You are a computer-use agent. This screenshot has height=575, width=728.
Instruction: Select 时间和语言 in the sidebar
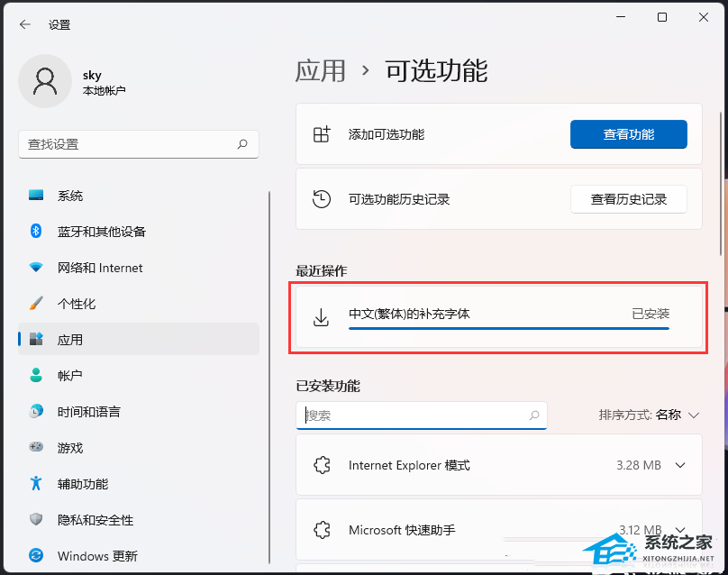[36, 412]
